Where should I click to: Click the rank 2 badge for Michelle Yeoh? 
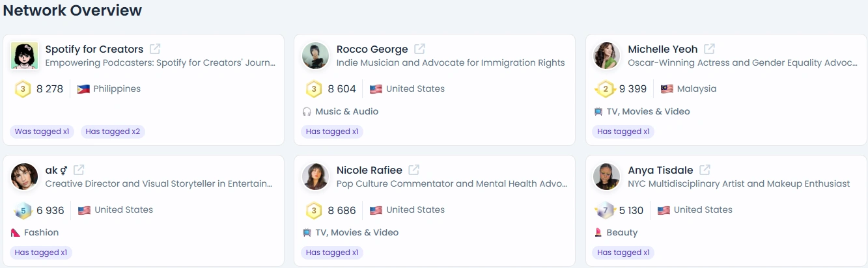pos(606,89)
